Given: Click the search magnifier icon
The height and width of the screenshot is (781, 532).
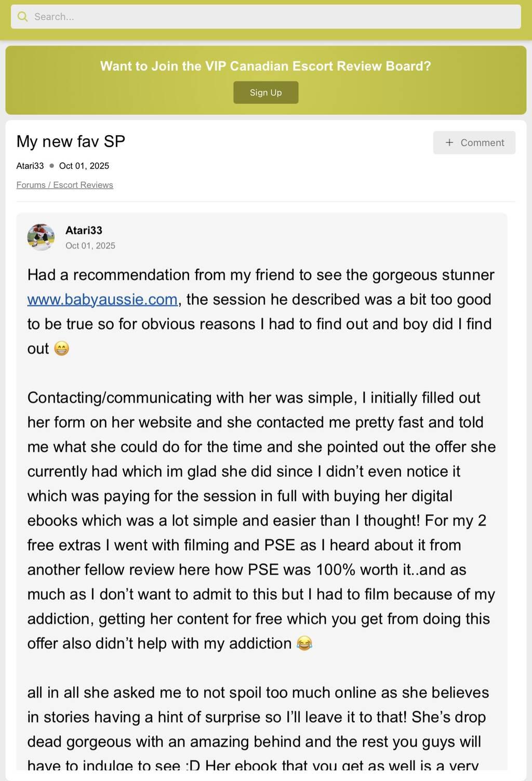Looking at the screenshot, I should [x=22, y=17].
